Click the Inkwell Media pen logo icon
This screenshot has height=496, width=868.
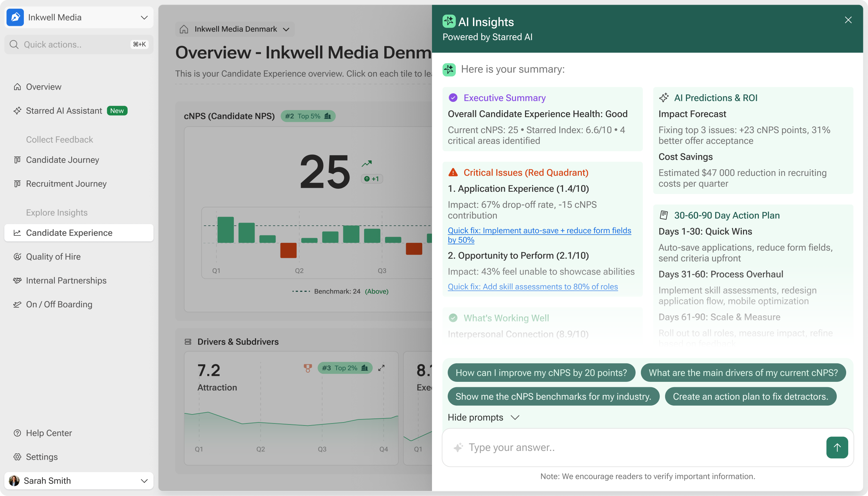click(15, 17)
